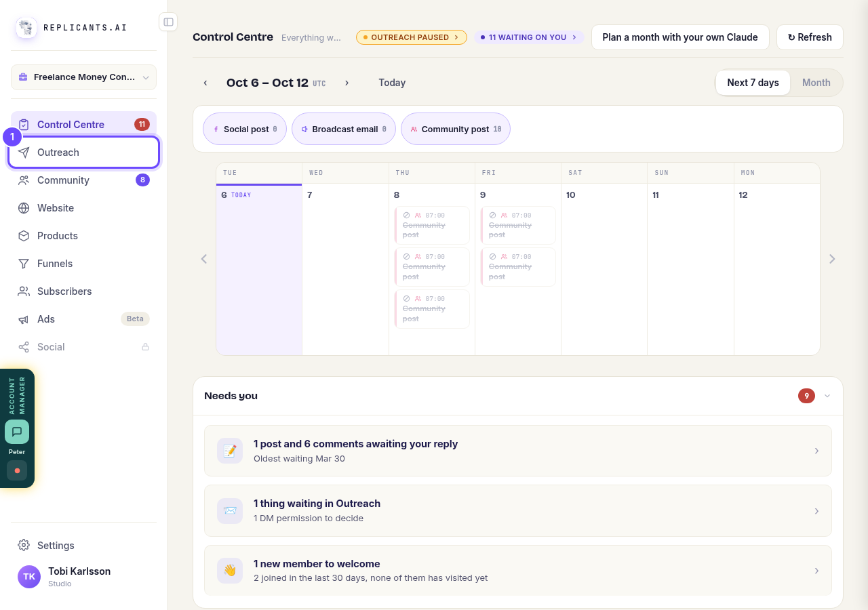Open the Ads Beta menu item

point(84,319)
